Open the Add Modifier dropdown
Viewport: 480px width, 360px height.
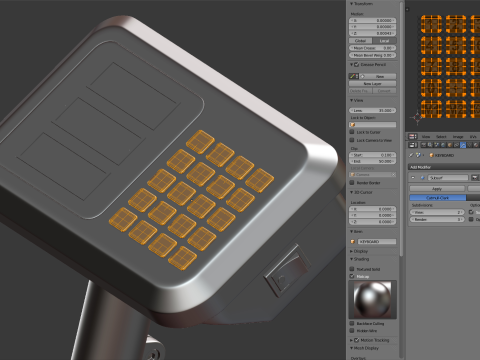pyautogui.click(x=444, y=167)
